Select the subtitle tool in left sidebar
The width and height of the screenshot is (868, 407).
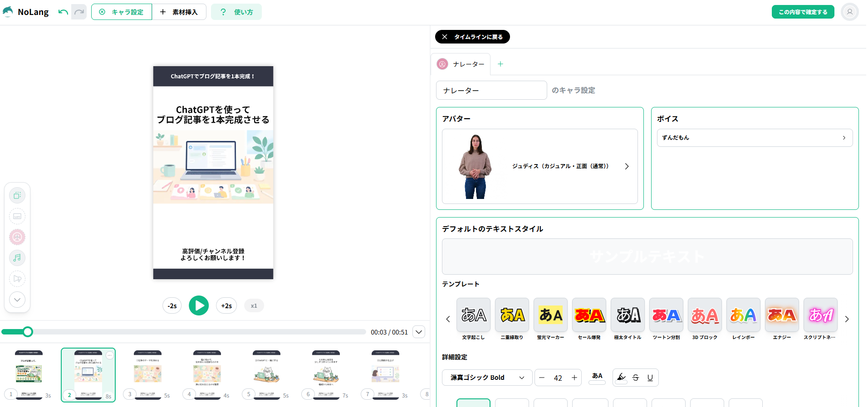[x=17, y=216]
